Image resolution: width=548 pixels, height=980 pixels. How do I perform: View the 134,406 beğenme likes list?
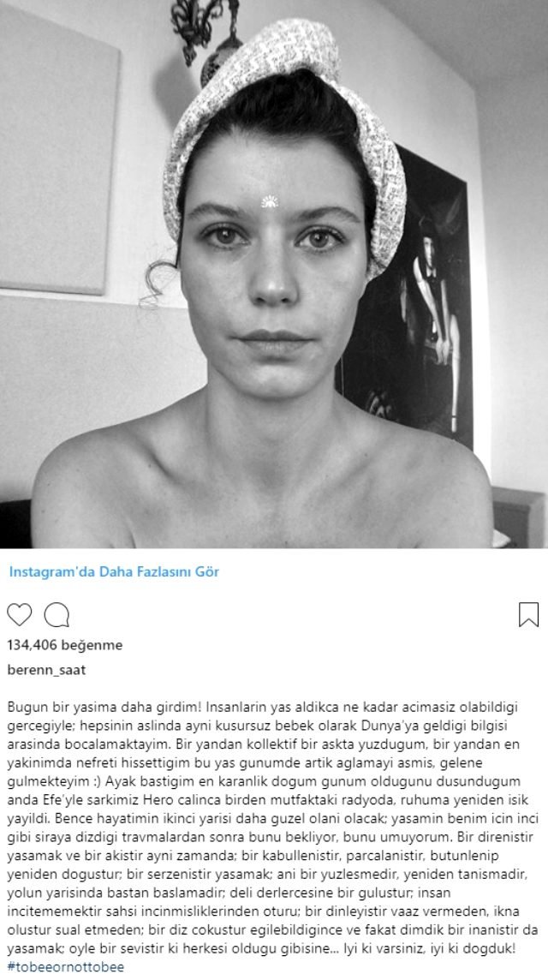click(x=65, y=645)
